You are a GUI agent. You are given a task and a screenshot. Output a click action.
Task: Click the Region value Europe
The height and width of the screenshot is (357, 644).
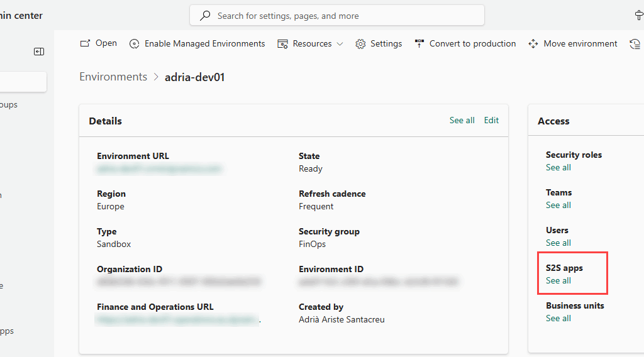click(x=111, y=206)
